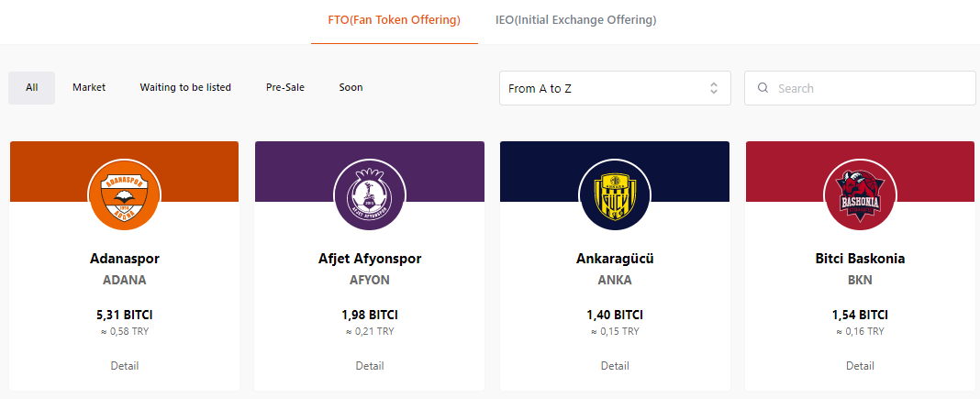Image resolution: width=980 pixels, height=399 pixels.
Task: Open Detail link for Afjet Afyonspor
Action: (370, 366)
